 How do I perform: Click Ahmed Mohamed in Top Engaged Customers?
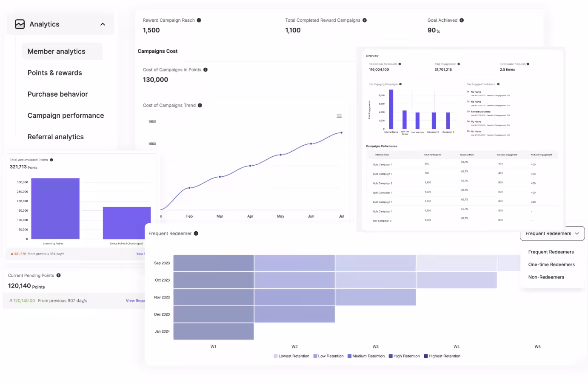click(480, 112)
